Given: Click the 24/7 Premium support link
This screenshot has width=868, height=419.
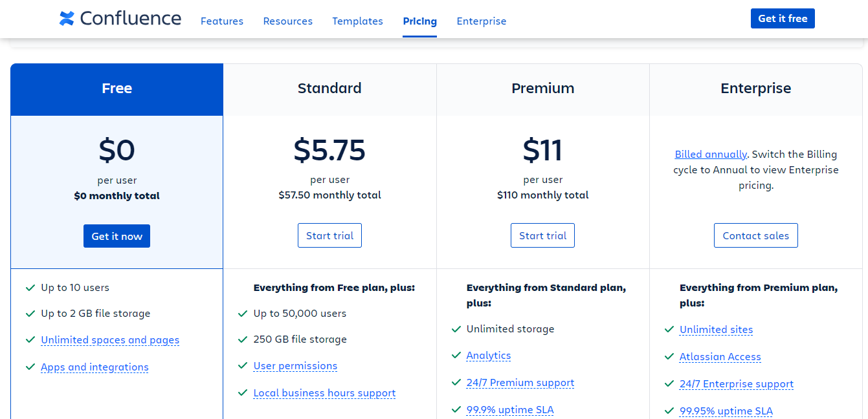Looking at the screenshot, I should coord(520,383).
